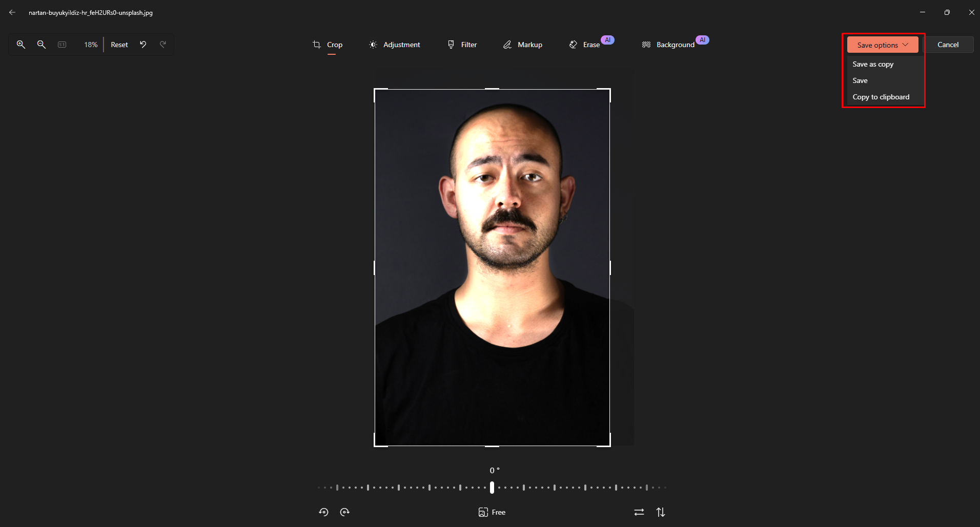Go back with the back arrow
980x527 pixels.
[12, 12]
